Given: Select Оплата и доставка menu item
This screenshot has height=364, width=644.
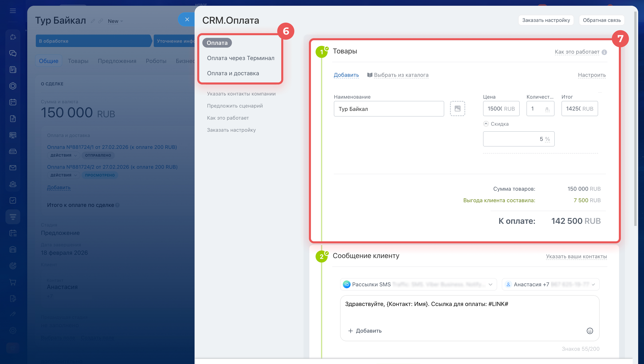Looking at the screenshot, I should [x=233, y=73].
